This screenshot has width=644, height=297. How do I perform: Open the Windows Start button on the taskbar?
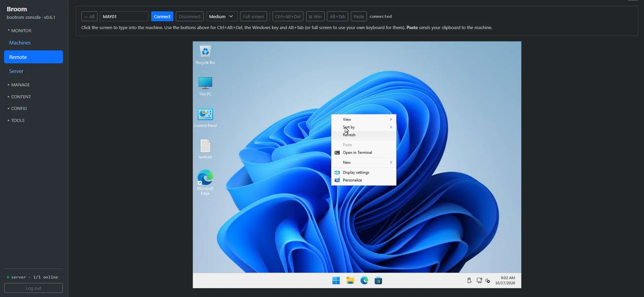pyautogui.click(x=336, y=281)
